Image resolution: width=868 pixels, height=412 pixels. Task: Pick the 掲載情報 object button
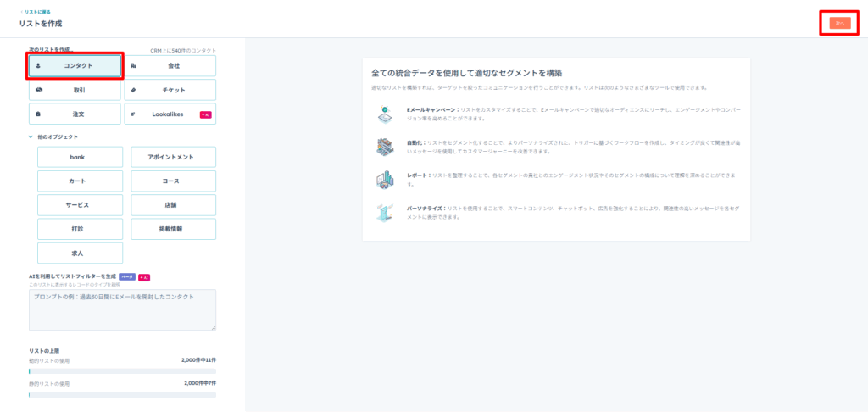pos(173,229)
